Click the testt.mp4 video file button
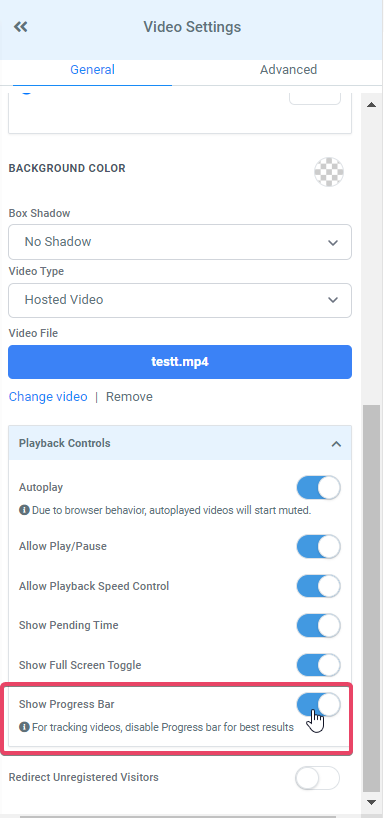The image size is (384, 818). coord(180,362)
